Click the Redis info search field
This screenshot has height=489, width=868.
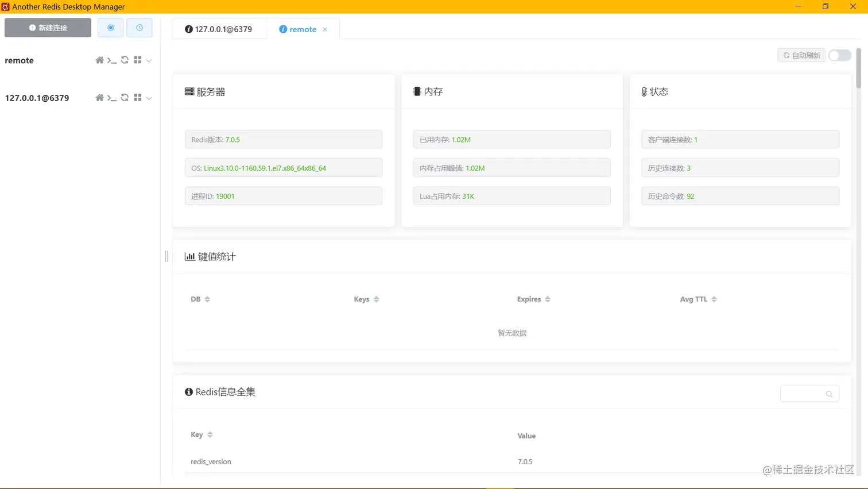tap(809, 394)
